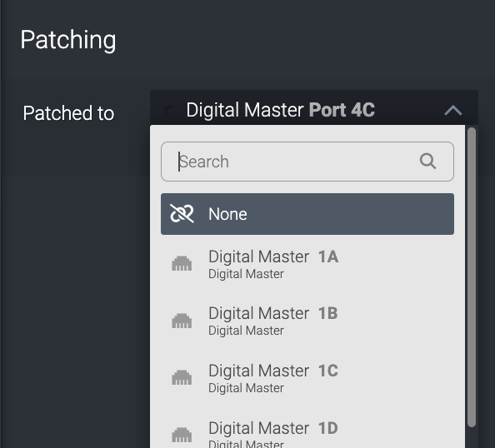Image resolution: width=495 pixels, height=448 pixels.
Task: Click the port icon for Digital Master 1C
Action: pos(182,377)
